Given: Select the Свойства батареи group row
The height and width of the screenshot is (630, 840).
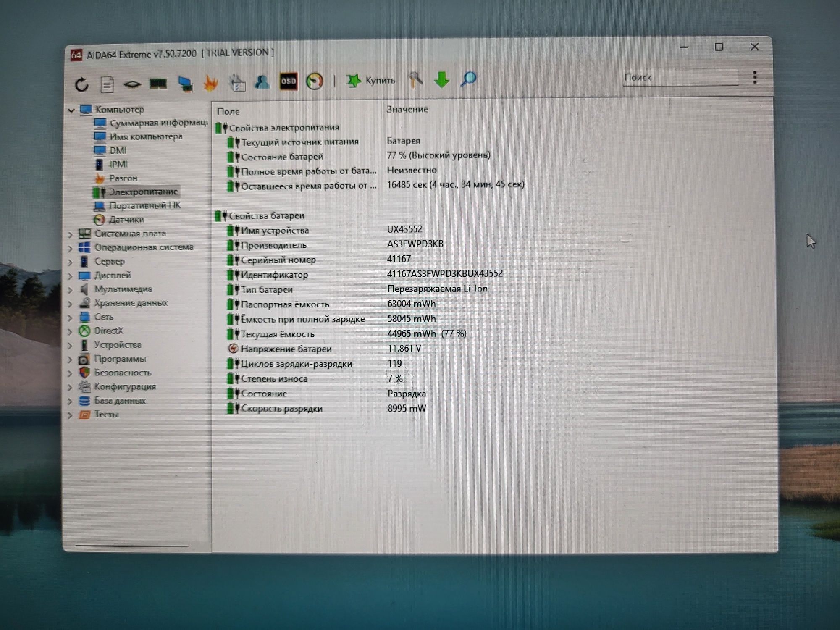Looking at the screenshot, I should pos(260,216).
